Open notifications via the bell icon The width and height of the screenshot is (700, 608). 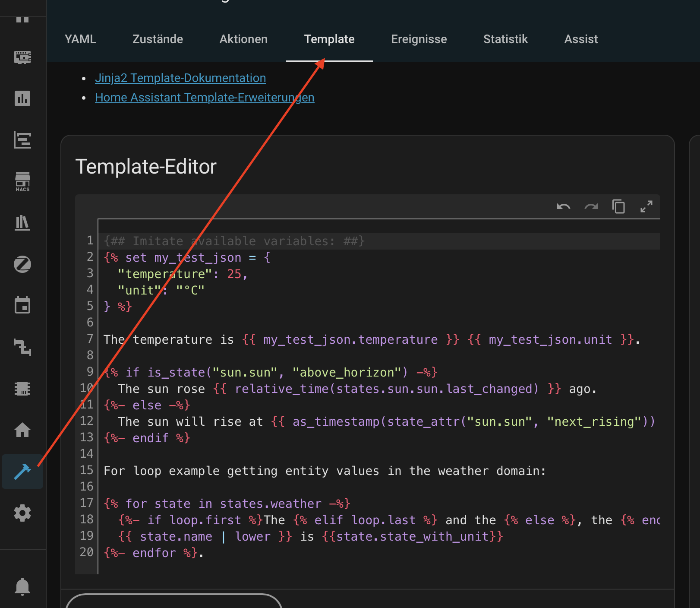point(22,586)
